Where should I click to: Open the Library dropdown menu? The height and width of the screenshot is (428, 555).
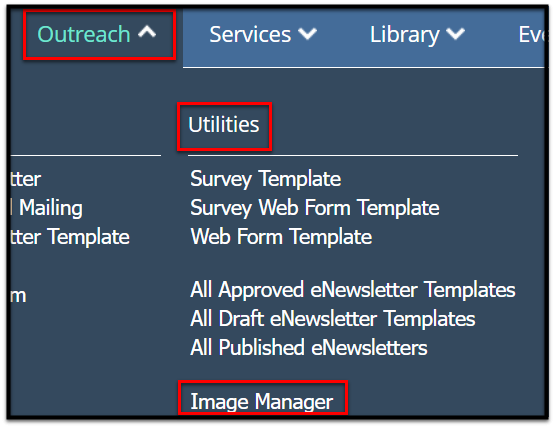(417, 35)
